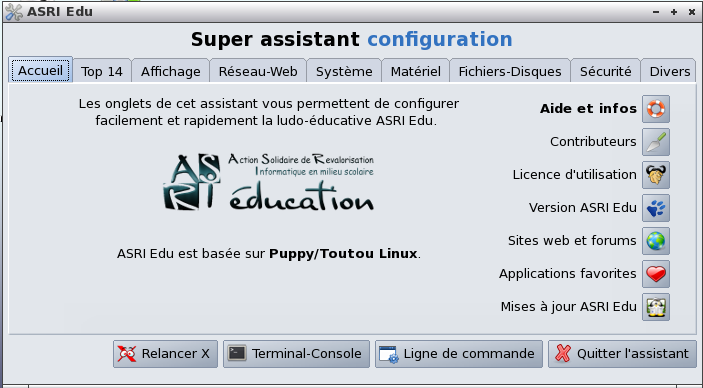Open the Terminal-Console button
The width and height of the screenshot is (703, 388).
click(296, 354)
